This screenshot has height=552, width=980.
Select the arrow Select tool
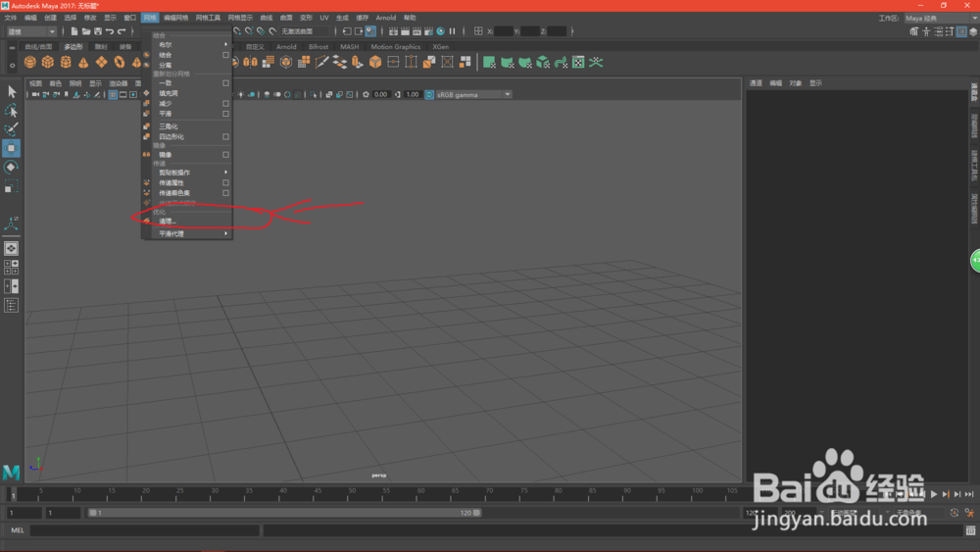coord(11,92)
